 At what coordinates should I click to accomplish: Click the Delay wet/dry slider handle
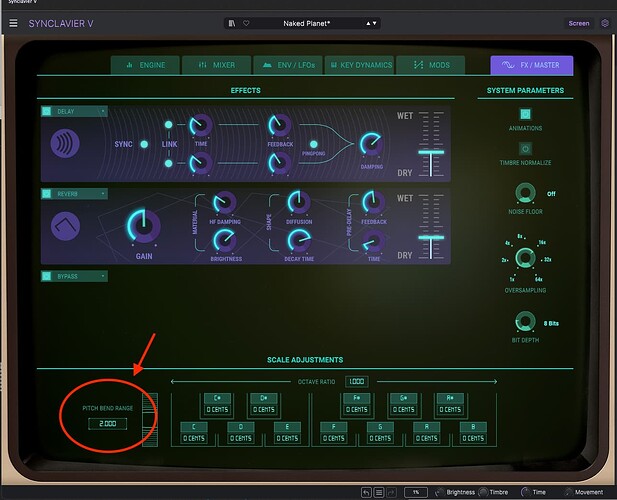point(431,152)
